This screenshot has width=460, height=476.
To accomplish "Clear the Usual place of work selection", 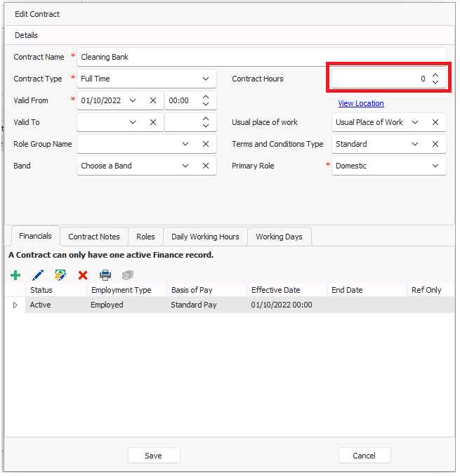I will pos(435,122).
